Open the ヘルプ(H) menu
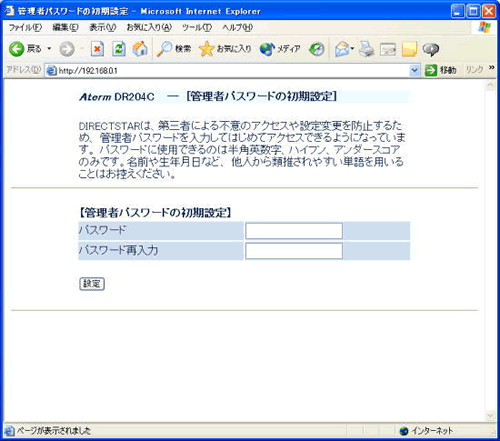This screenshot has height=441, width=500. click(x=237, y=28)
